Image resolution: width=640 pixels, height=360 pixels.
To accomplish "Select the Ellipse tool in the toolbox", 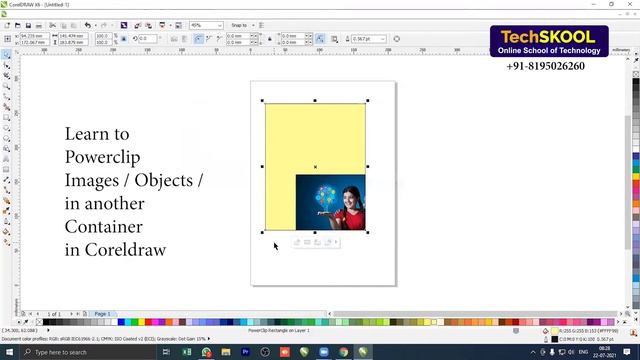I will [7, 128].
